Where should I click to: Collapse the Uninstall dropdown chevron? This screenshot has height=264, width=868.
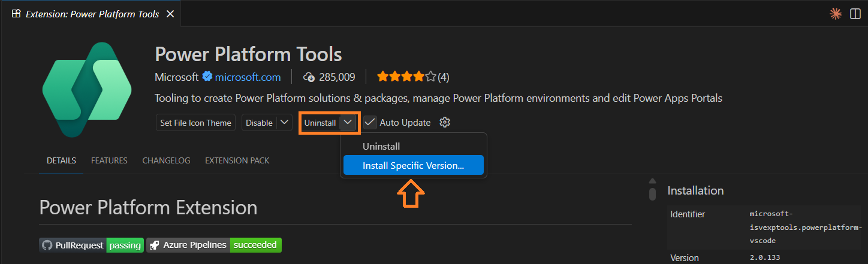tap(348, 123)
